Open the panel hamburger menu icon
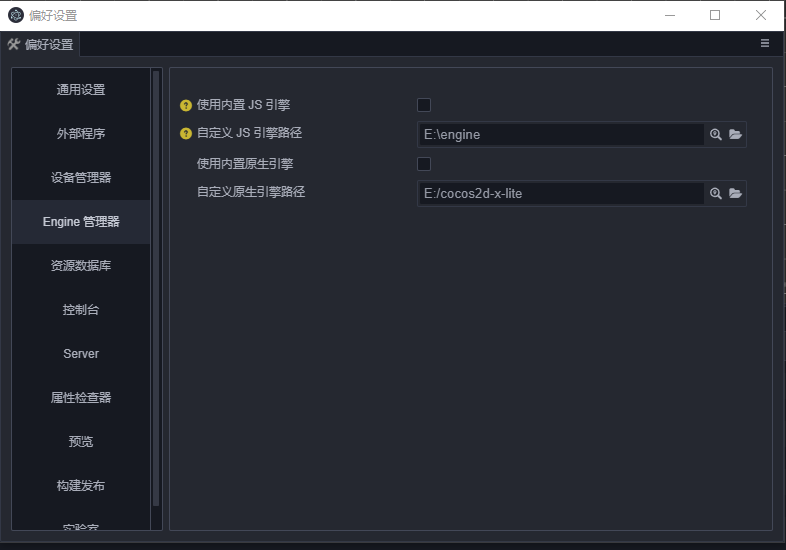Image resolution: width=786 pixels, height=550 pixels. (765, 44)
